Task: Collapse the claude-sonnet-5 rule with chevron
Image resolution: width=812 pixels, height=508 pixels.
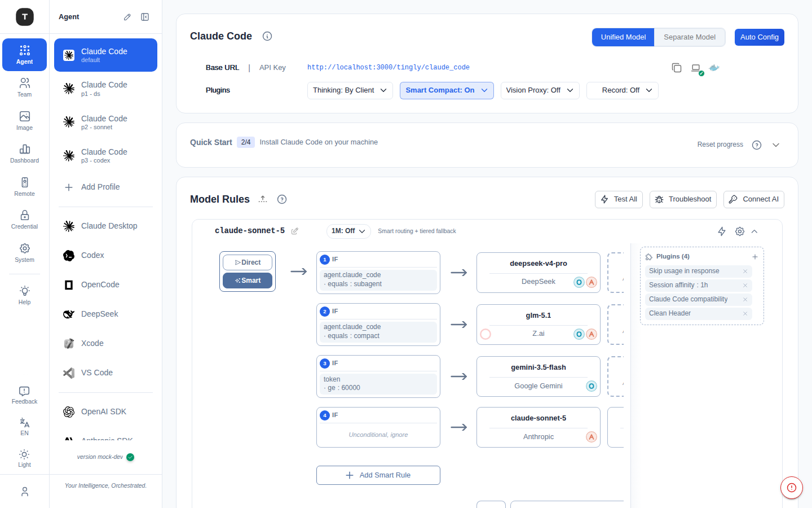Action: coord(754,231)
